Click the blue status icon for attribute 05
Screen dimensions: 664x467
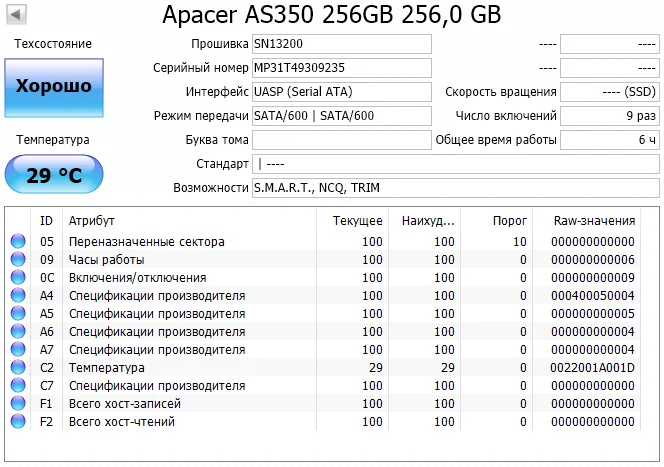point(18,241)
